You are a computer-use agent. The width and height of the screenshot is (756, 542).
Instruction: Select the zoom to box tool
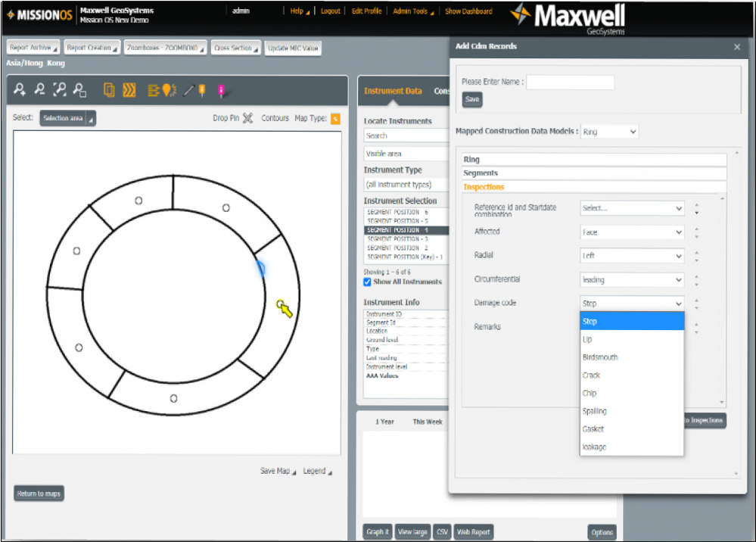pos(79,89)
